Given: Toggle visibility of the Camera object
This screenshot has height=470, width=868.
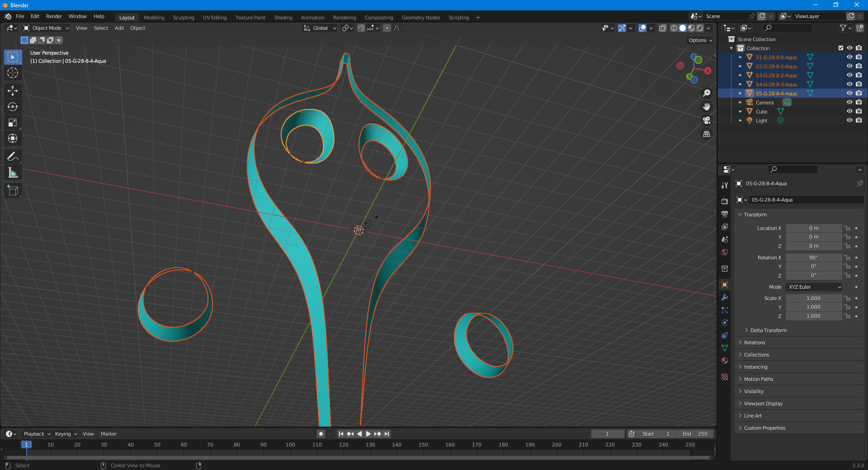Looking at the screenshot, I should pyautogui.click(x=849, y=102).
